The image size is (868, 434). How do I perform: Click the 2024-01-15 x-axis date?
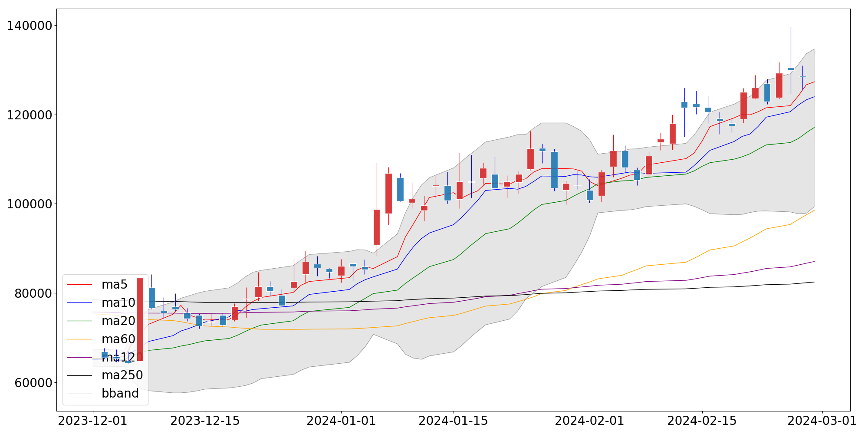coord(454,421)
